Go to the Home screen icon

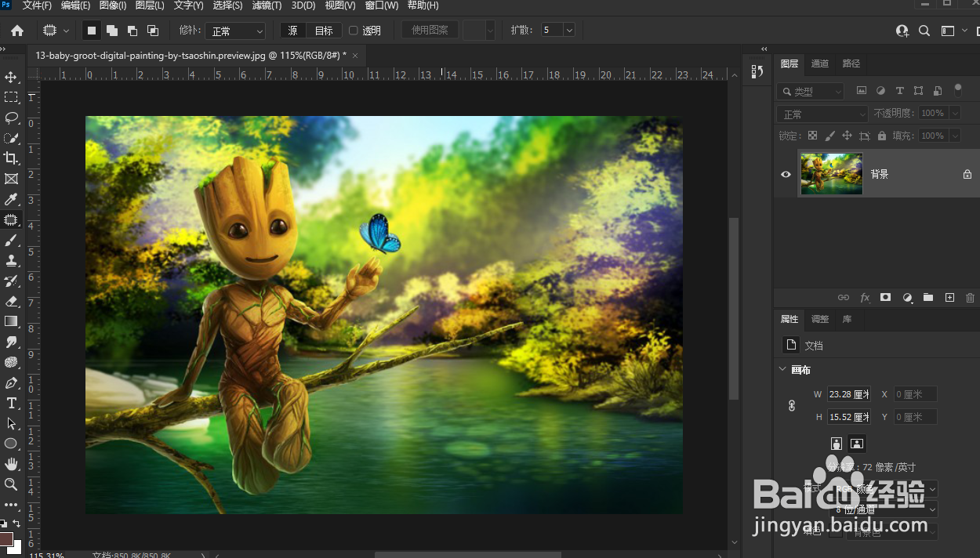16,31
